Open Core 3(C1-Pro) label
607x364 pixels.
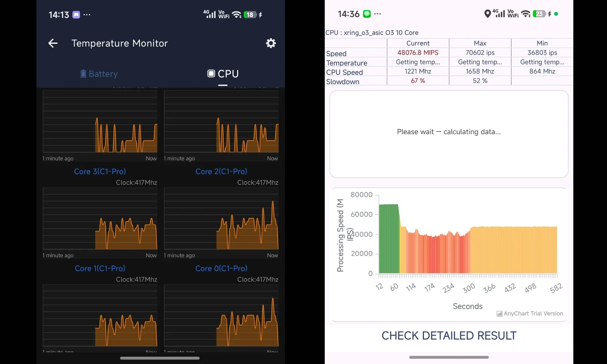tap(100, 171)
